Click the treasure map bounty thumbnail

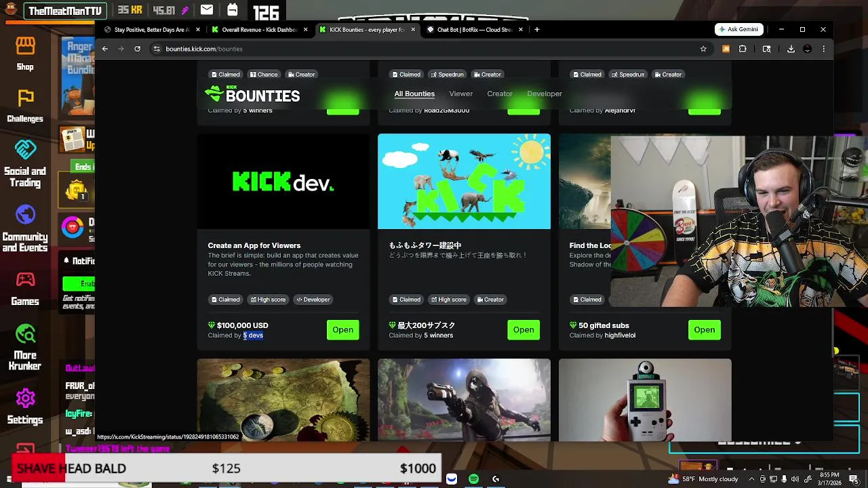[x=283, y=400]
